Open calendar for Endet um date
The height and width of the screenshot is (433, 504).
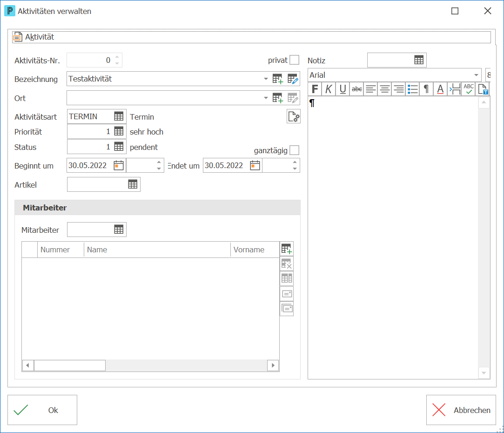point(255,165)
